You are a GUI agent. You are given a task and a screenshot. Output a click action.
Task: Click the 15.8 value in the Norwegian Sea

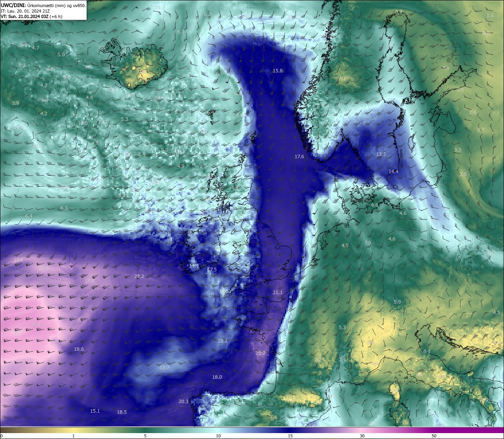click(278, 71)
